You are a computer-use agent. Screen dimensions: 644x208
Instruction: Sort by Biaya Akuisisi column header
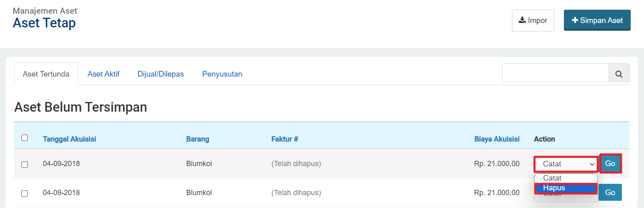(x=497, y=139)
